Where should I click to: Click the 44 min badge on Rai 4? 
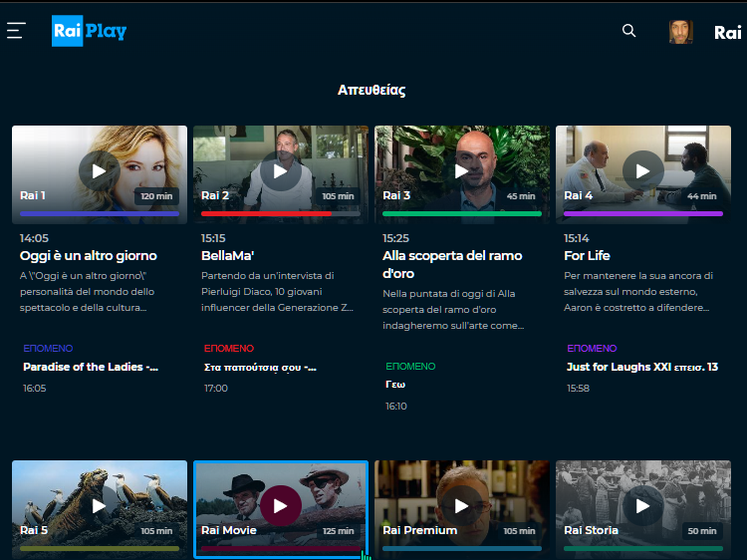pyautogui.click(x=702, y=196)
